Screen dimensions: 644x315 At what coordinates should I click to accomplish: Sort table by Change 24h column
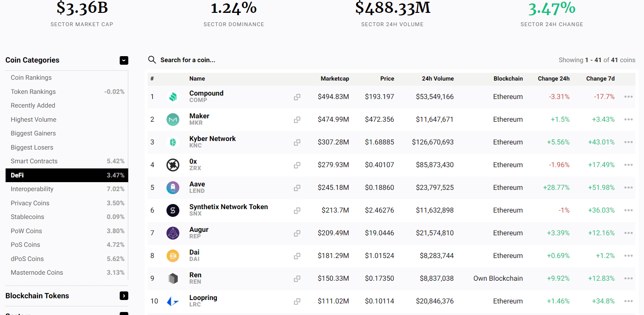(x=553, y=79)
